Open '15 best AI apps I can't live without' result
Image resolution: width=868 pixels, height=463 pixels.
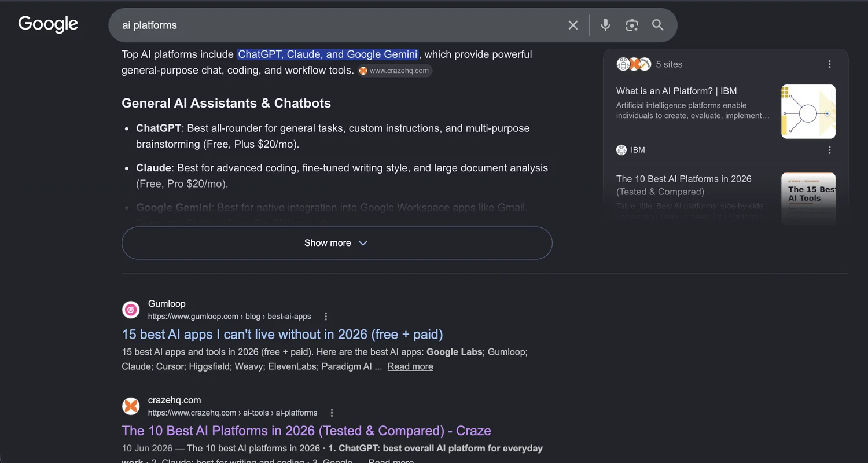282,334
